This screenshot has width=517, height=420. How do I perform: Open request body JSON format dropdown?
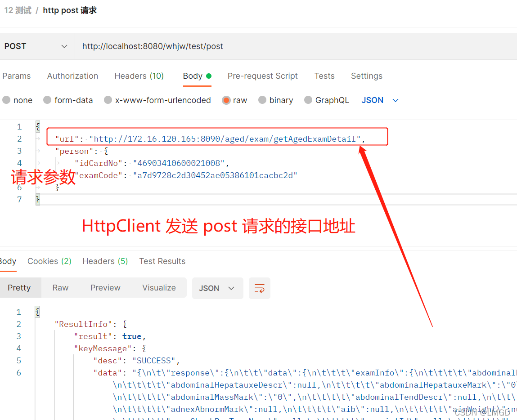click(380, 100)
